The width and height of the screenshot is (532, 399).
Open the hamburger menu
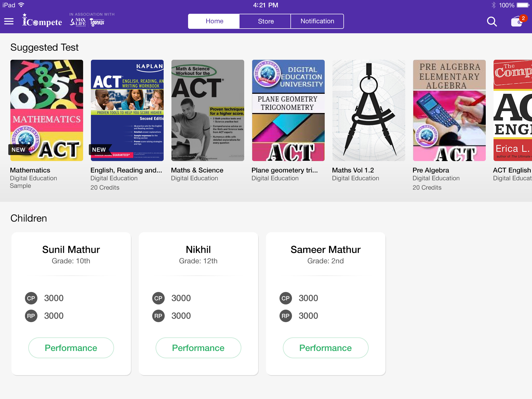9,21
